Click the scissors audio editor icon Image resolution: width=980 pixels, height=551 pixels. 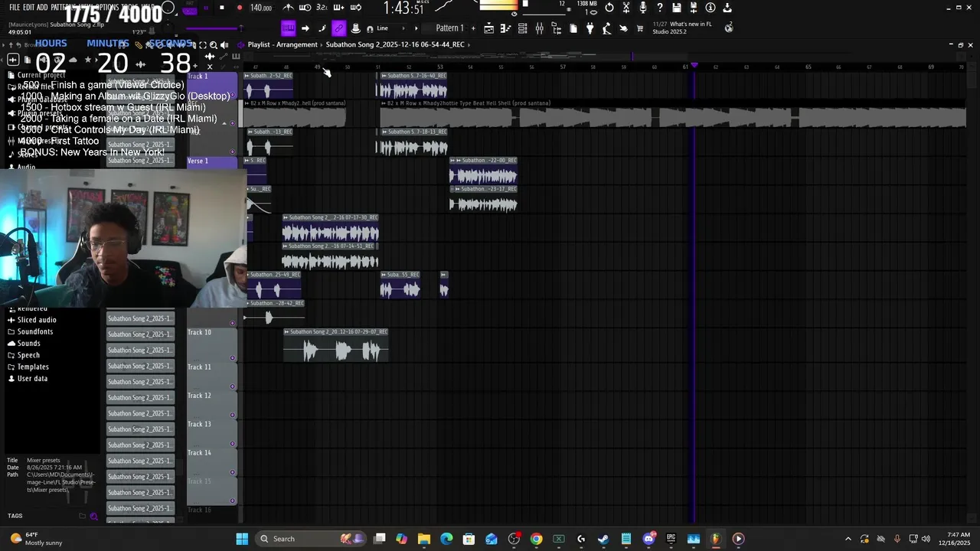[626, 8]
